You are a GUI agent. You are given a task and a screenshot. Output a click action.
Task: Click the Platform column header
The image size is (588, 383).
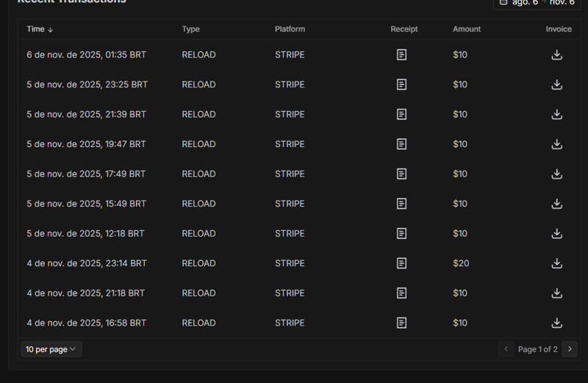point(290,29)
